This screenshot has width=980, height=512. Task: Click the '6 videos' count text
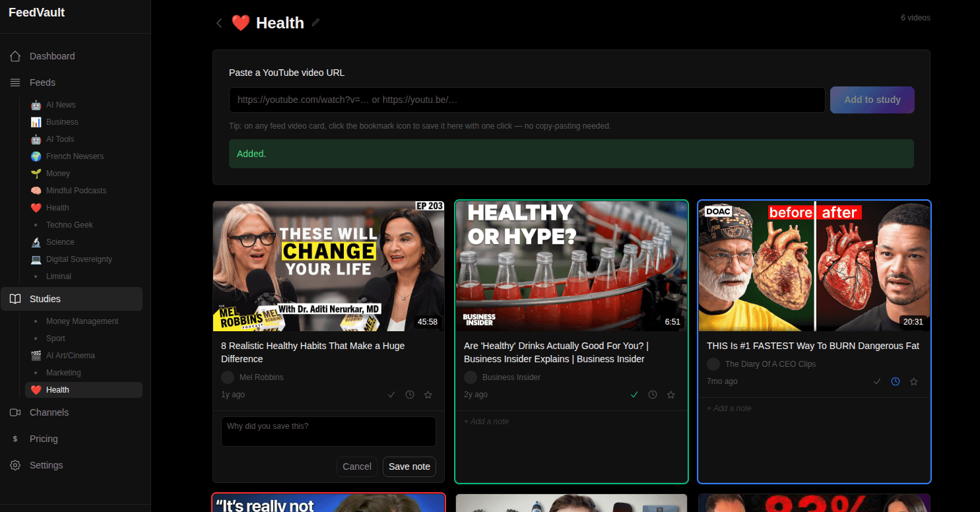pyautogui.click(x=915, y=18)
